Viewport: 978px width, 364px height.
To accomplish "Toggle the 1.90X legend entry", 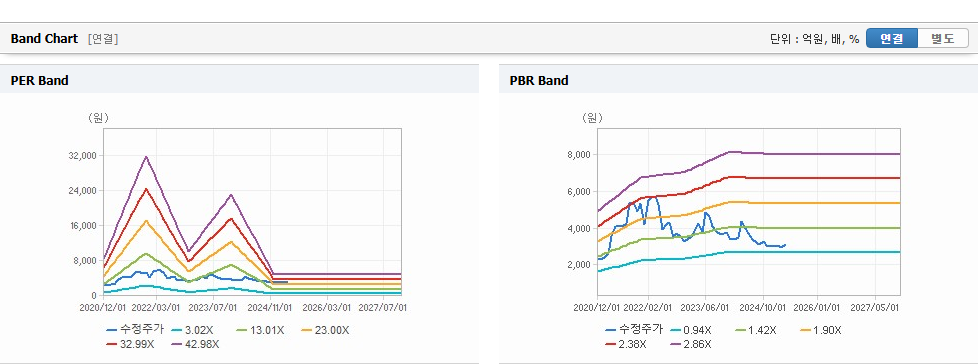I will [820, 330].
